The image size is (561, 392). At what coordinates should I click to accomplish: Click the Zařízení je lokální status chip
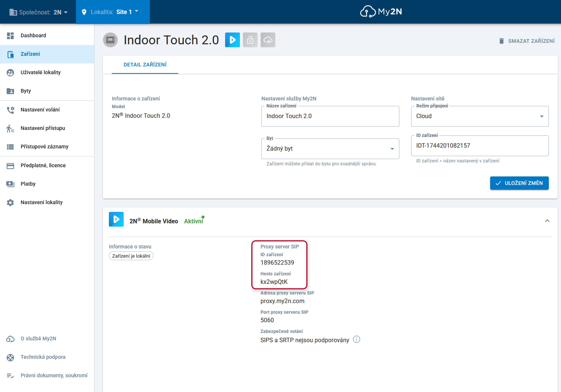click(131, 256)
